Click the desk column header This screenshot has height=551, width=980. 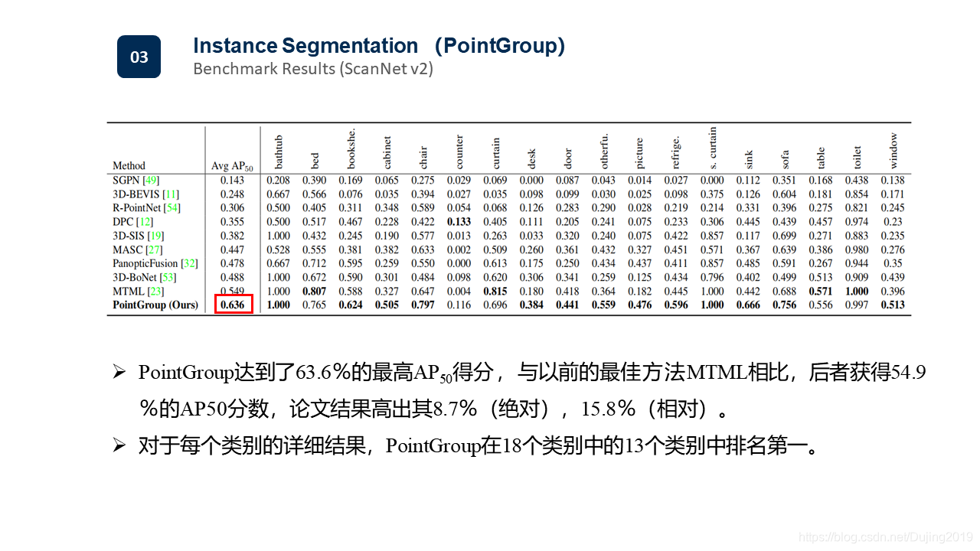[531, 158]
